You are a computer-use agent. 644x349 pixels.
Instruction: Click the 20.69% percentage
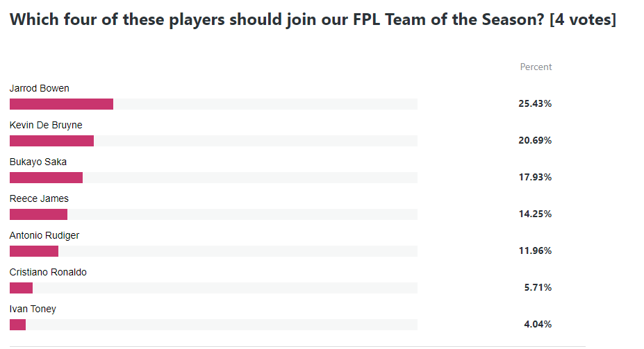(535, 141)
